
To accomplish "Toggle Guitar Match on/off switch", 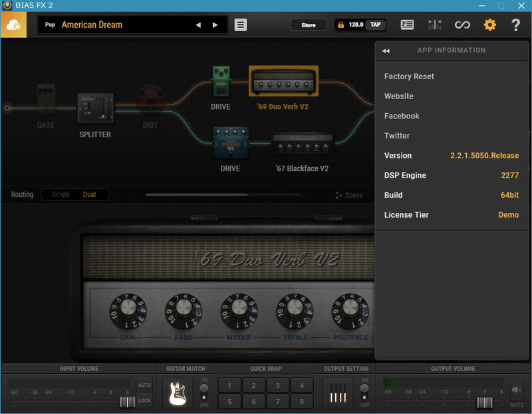I will pos(204,392).
